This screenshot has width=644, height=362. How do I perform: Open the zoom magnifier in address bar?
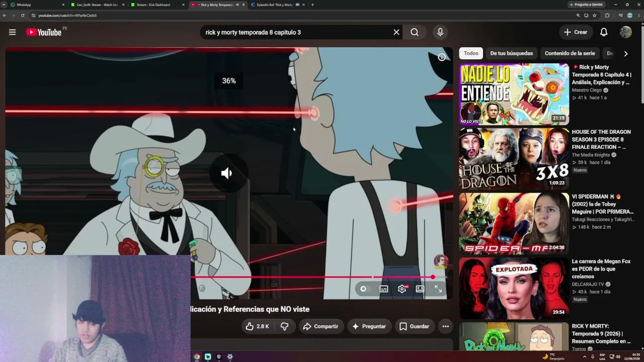(x=578, y=16)
